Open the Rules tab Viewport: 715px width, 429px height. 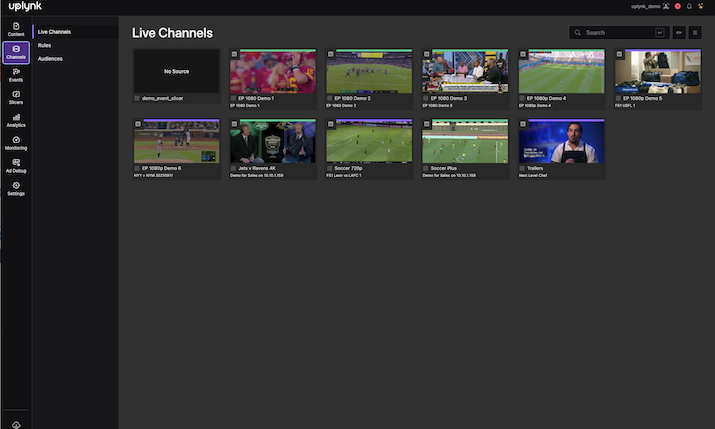(x=45, y=46)
